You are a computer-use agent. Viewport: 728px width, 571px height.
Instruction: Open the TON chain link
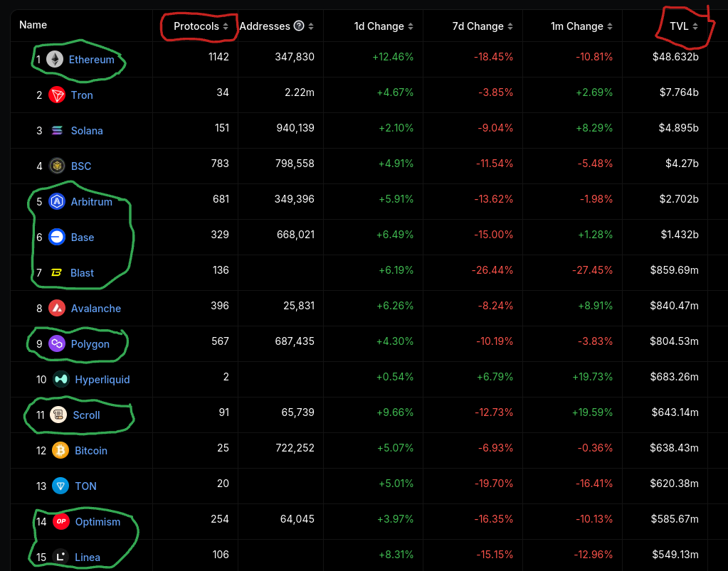(86, 486)
